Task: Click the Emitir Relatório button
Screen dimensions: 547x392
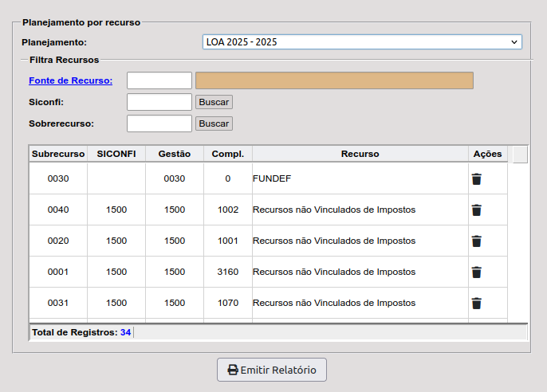Action: [272, 370]
